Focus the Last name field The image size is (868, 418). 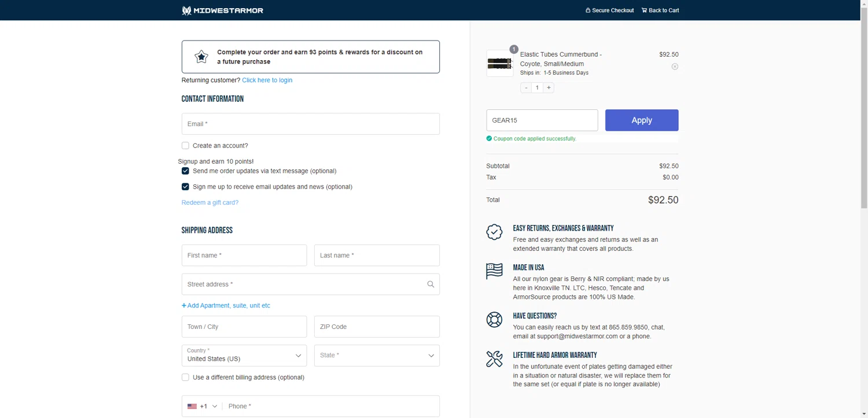pos(377,256)
